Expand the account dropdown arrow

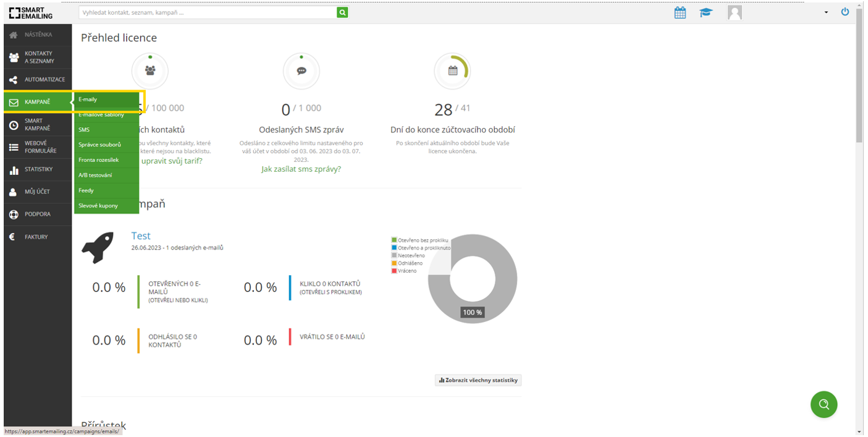(826, 13)
